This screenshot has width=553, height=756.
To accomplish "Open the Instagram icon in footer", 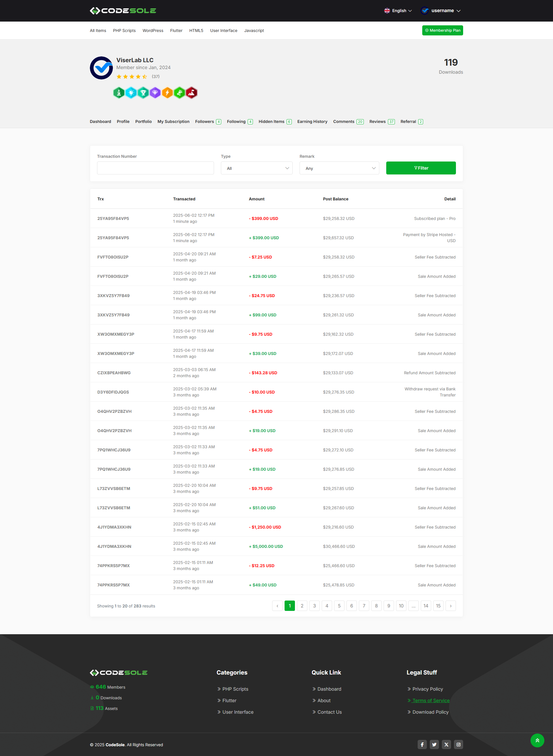I will click(458, 744).
